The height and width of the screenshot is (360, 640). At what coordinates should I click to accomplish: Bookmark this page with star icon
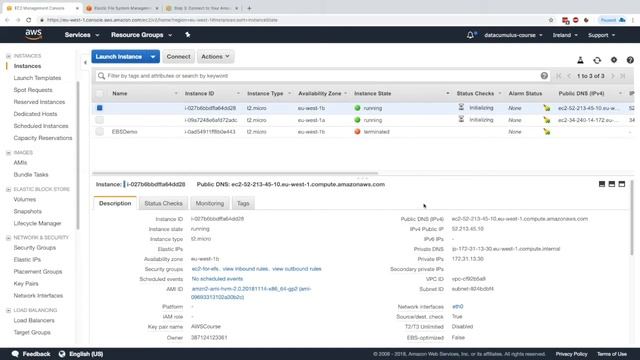(551, 20)
